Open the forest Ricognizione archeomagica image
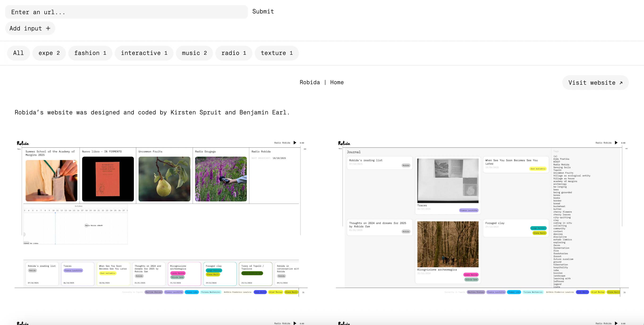Image resolution: width=644 pixels, height=325 pixels. coord(448,244)
